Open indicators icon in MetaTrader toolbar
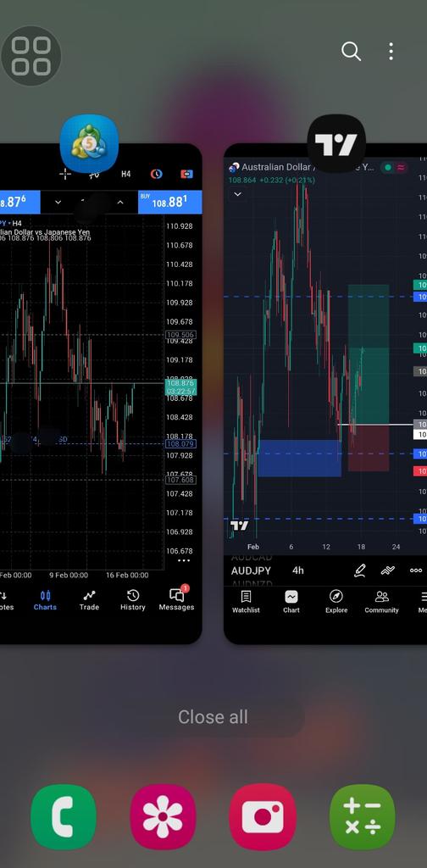 tap(95, 175)
